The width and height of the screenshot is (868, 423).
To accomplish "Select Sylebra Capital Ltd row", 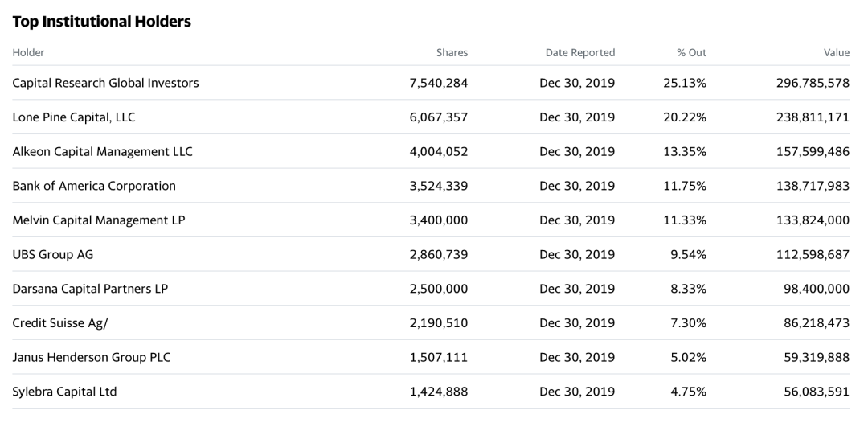I will tap(64, 392).
